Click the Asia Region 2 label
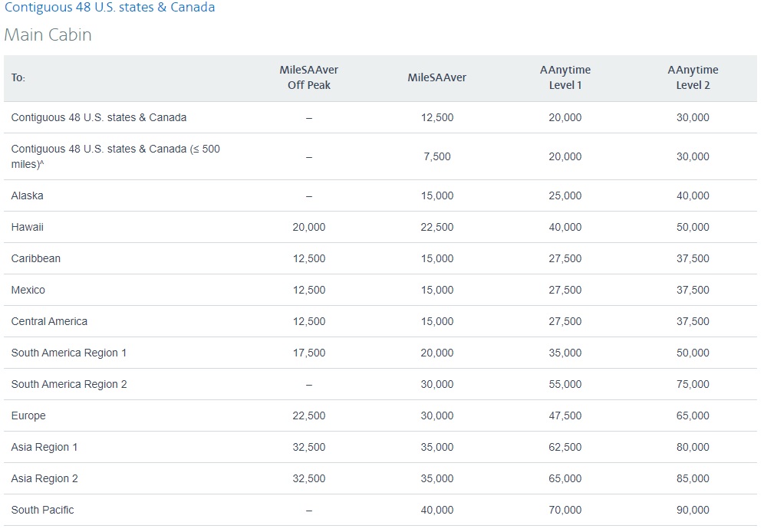764x532 pixels. [44, 478]
